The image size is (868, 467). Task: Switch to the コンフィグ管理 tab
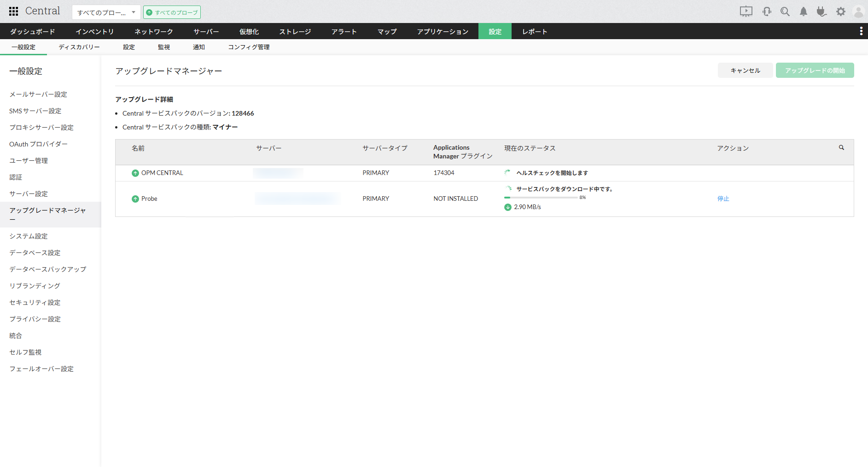249,47
